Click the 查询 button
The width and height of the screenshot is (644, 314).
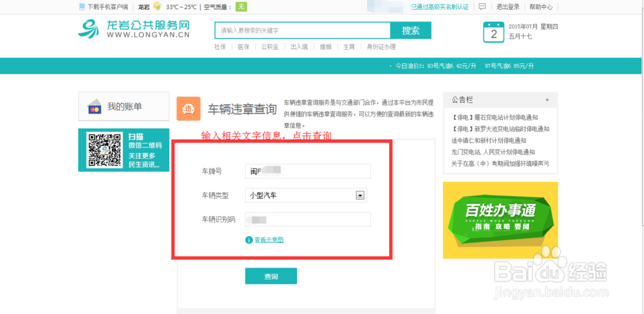(271, 276)
